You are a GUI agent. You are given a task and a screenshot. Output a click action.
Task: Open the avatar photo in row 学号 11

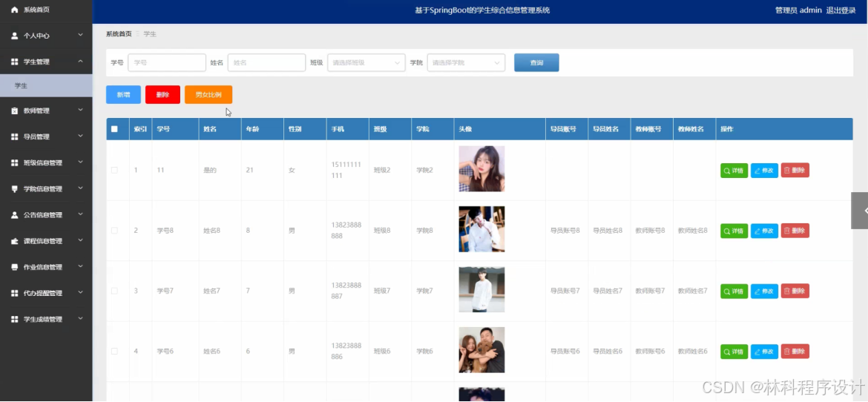[481, 169]
